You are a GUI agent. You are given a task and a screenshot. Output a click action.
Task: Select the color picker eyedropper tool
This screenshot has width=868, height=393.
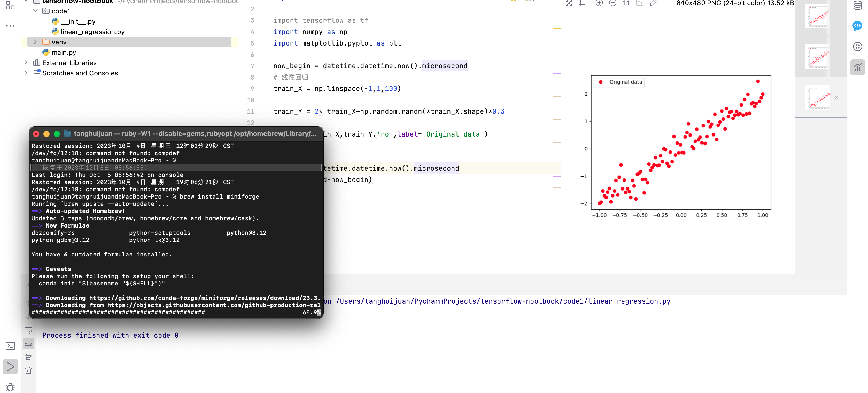653,3
